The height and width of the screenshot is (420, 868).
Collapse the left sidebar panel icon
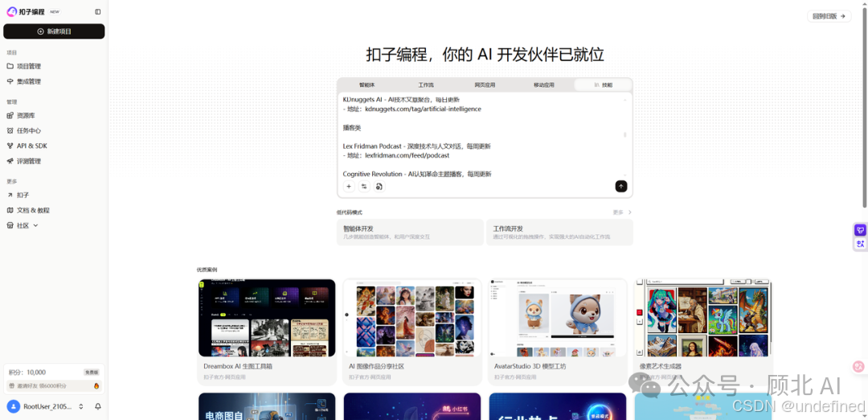(98, 11)
